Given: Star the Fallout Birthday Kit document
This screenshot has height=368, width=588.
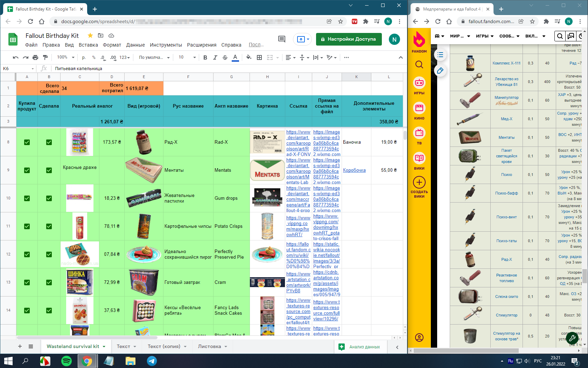Looking at the screenshot, I should coord(90,35).
